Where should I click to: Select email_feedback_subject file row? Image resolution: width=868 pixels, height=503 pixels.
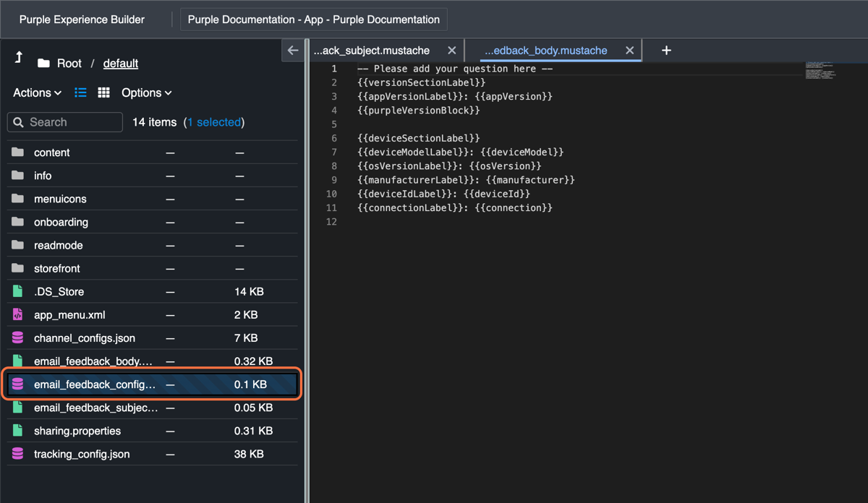[x=153, y=408]
